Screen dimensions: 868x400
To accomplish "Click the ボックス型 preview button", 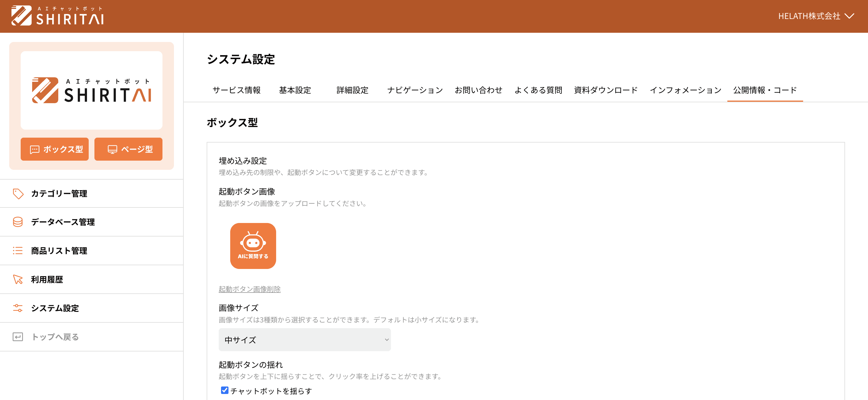I will [x=55, y=149].
